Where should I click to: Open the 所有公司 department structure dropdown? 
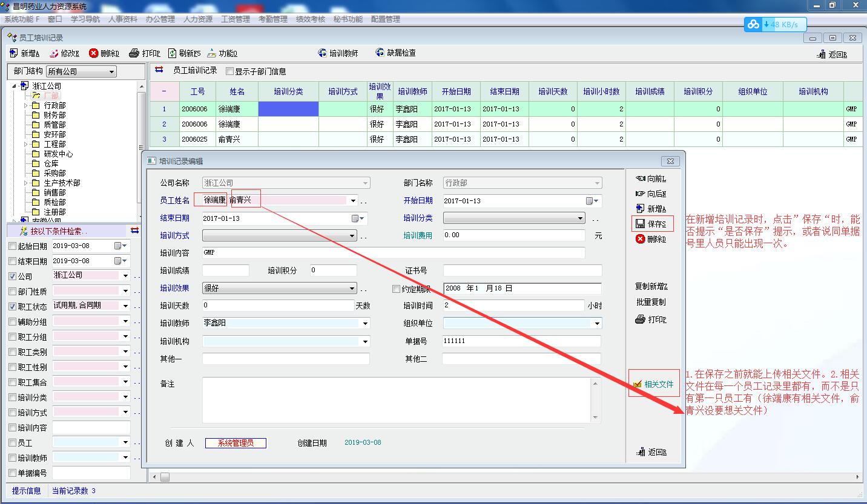[111, 72]
